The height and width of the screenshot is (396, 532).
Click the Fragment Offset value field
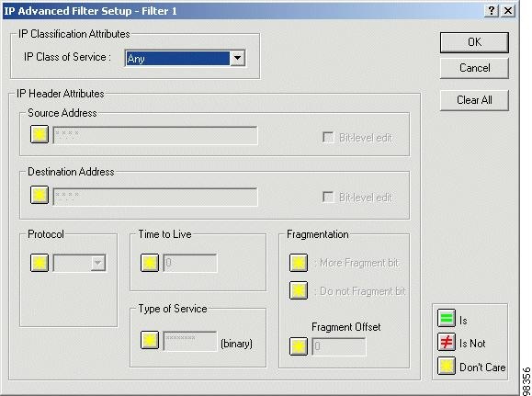pyautogui.click(x=339, y=346)
